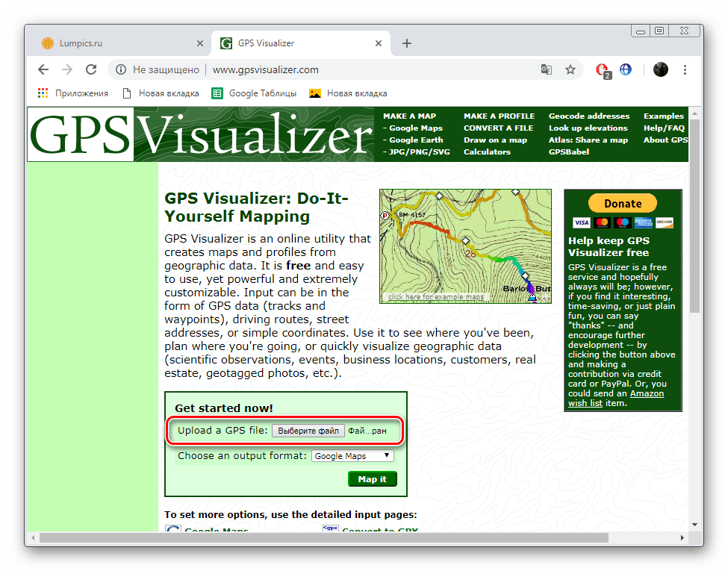The image size is (728, 571).
Task: Open Google Earth link in header
Action: coord(416,140)
